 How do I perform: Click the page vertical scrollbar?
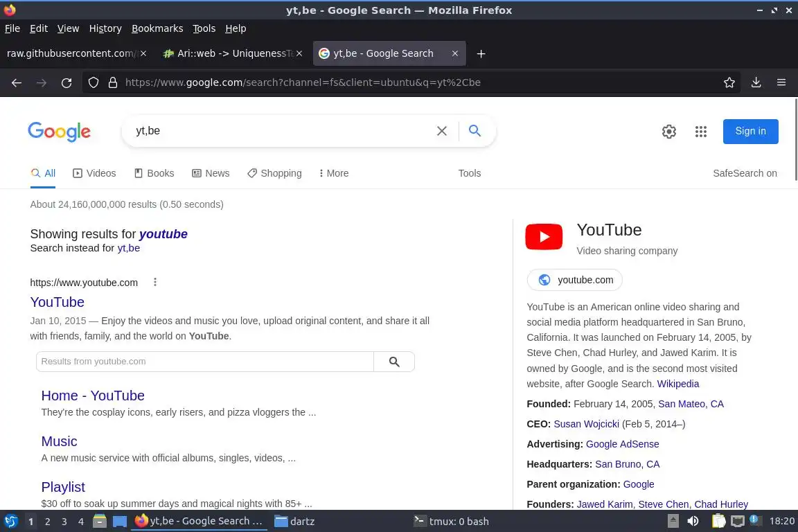[x=795, y=140]
